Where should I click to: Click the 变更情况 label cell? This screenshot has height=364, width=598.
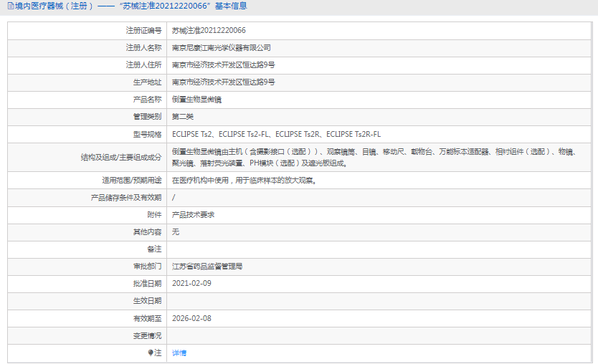147,336
